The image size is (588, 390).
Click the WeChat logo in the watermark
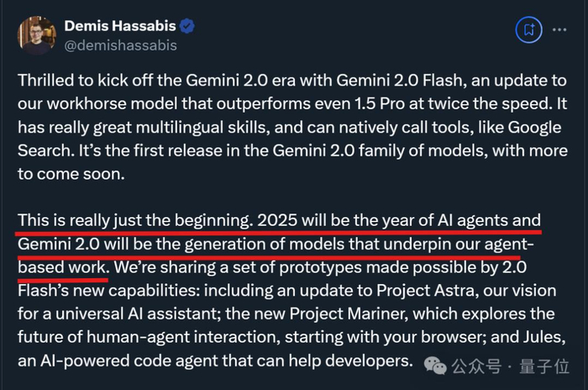tap(436, 366)
